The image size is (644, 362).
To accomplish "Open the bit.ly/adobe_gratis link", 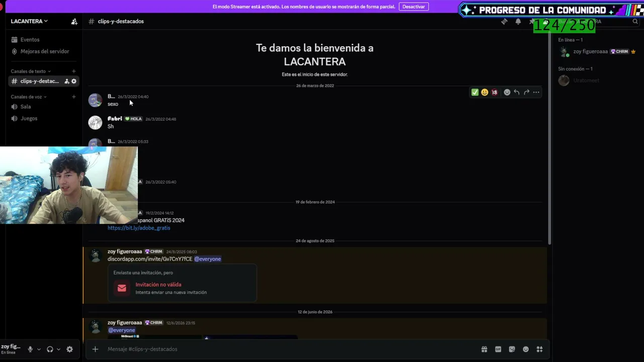I will pyautogui.click(x=139, y=228).
